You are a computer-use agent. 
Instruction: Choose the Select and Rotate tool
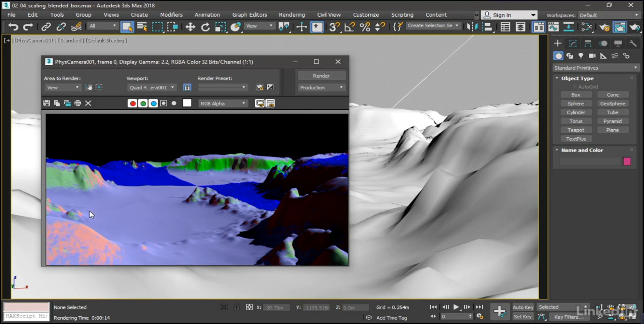[205, 27]
